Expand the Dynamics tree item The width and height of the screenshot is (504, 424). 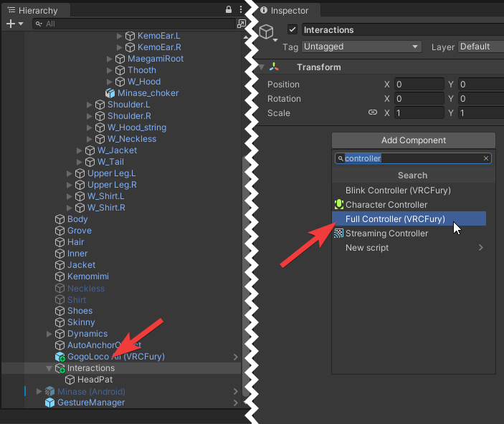pyautogui.click(x=49, y=334)
